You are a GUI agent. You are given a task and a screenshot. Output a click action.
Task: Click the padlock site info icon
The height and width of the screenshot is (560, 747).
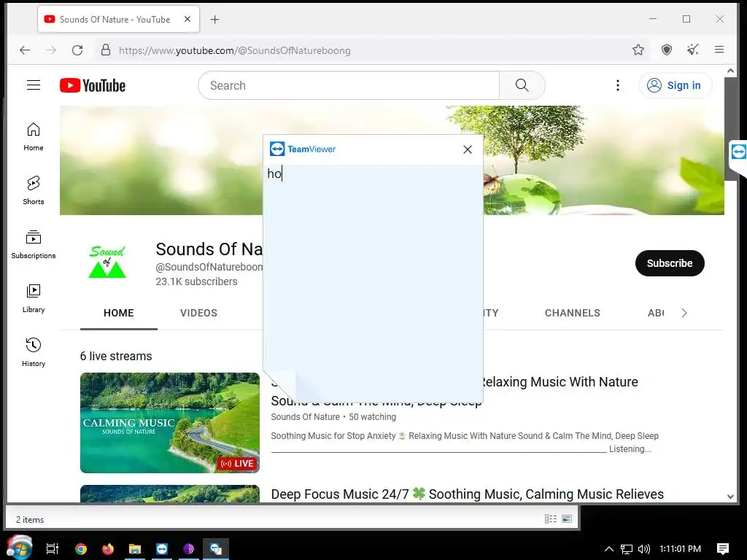(106, 50)
